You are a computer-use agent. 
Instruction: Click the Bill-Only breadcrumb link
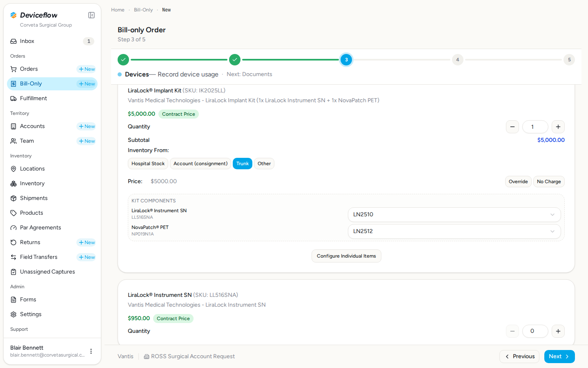coord(143,10)
